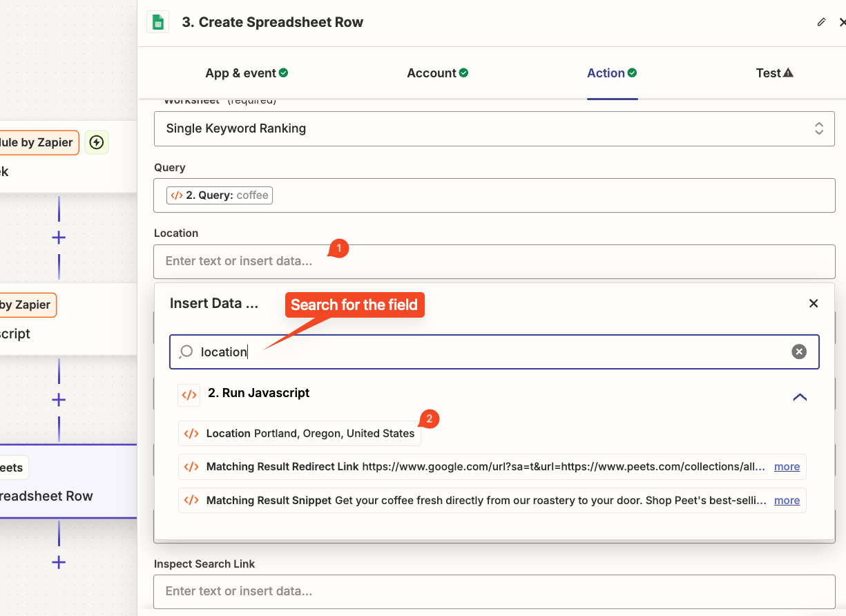
Task: Collapse the Run Javascript section
Action: 800,397
